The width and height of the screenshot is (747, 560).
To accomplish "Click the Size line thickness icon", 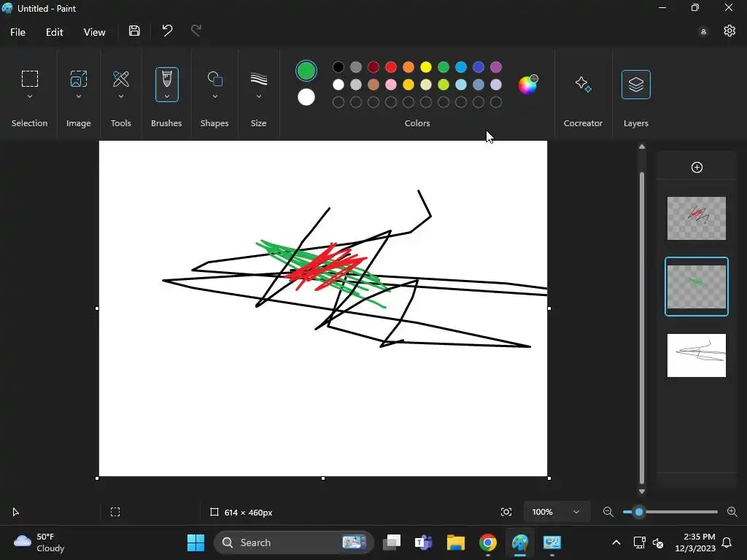I will coord(259,79).
